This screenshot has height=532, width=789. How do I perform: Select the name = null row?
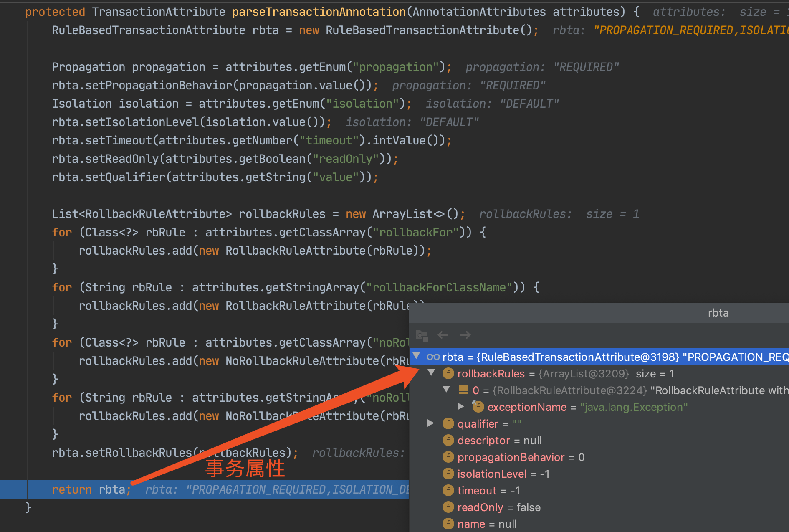coord(599,524)
